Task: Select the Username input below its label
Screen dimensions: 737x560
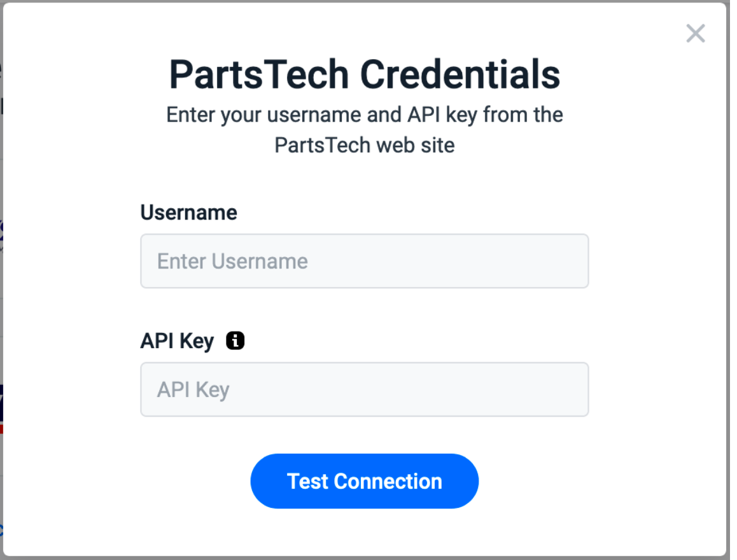Action: pos(364,261)
